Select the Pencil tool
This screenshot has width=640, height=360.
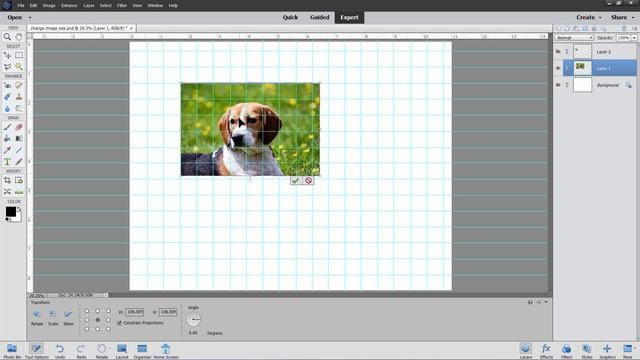[19, 162]
